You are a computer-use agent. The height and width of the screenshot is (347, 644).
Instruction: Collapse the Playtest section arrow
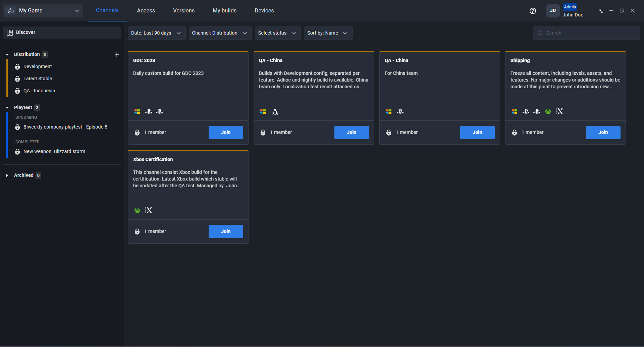click(x=7, y=107)
